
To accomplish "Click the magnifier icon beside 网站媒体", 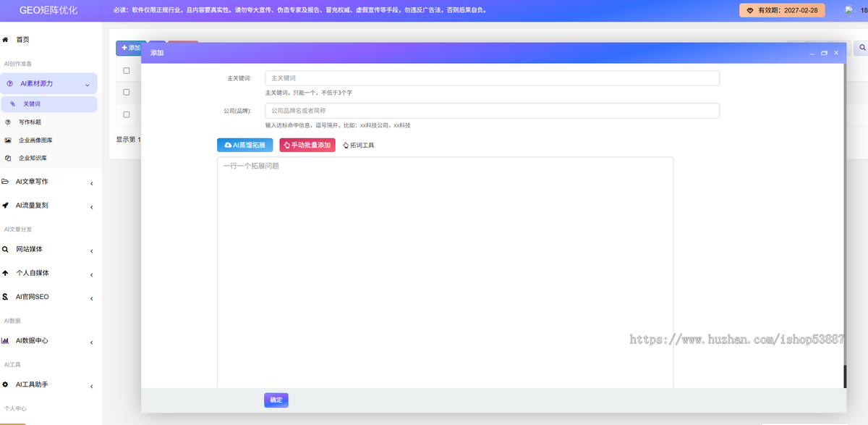I will pyautogui.click(x=6, y=249).
